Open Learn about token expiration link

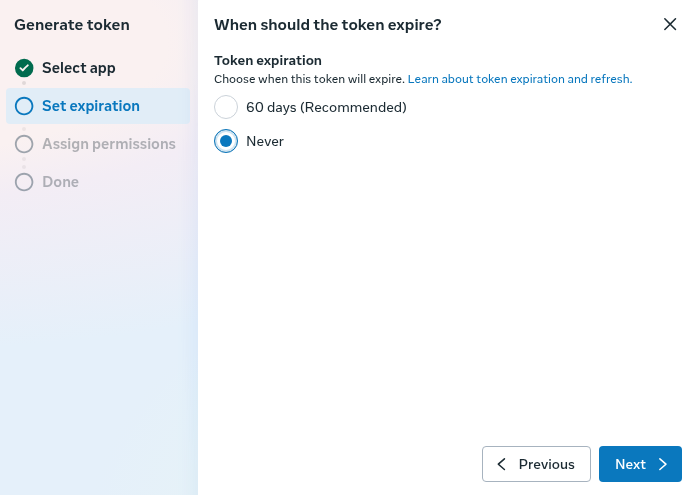(520, 78)
